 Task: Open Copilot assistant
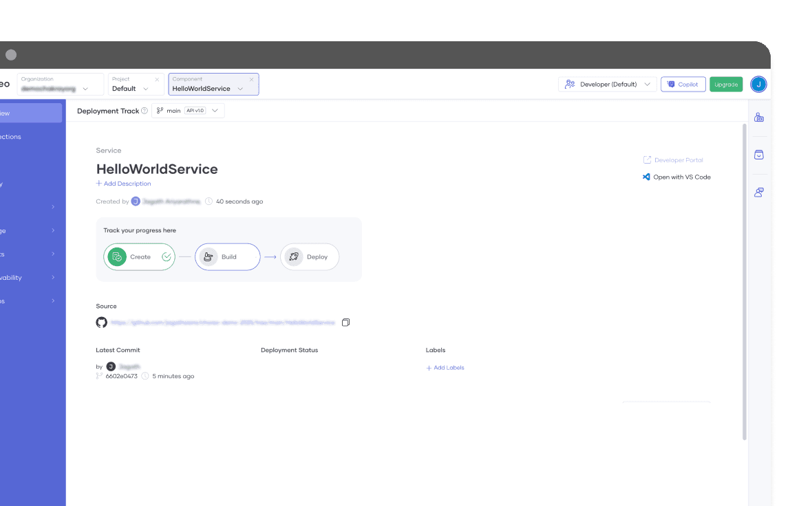(683, 84)
